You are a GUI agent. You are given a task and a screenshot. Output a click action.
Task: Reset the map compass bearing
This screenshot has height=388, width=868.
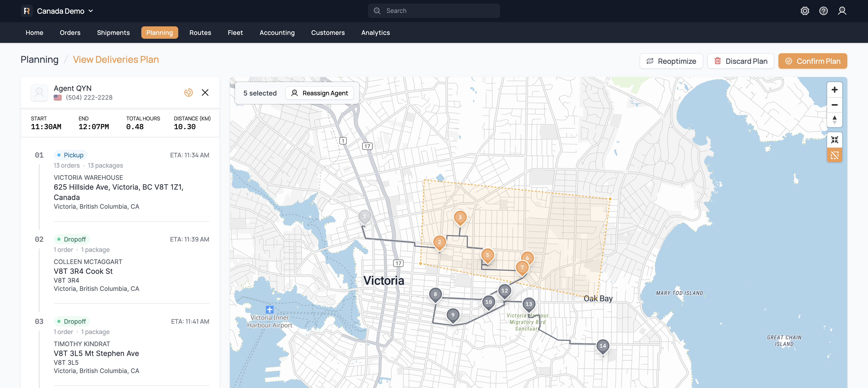834,120
